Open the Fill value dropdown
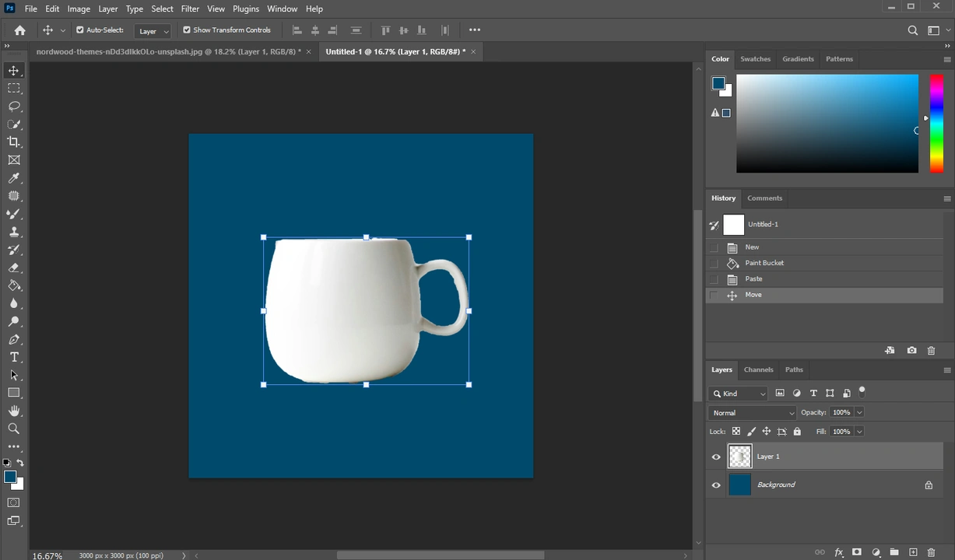Screen dimensions: 955x560 pyautogui.click(x=859, y=432)
